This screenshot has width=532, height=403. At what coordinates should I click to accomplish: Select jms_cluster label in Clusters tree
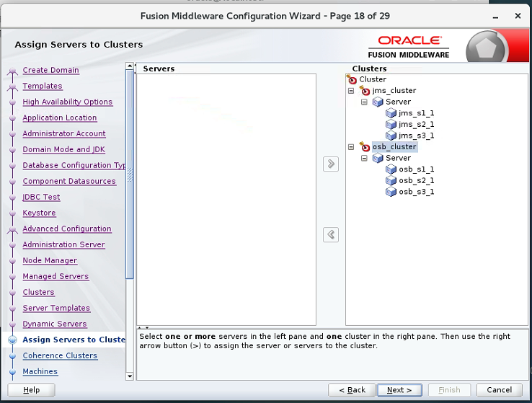coord(394,91)
